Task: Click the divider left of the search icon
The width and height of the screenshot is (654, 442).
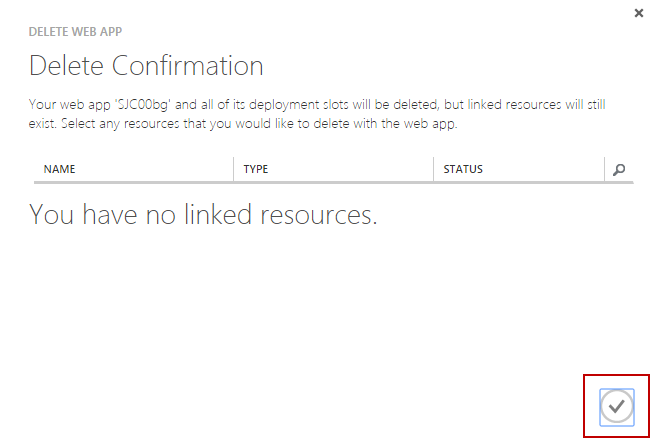Action: (605, 170)
